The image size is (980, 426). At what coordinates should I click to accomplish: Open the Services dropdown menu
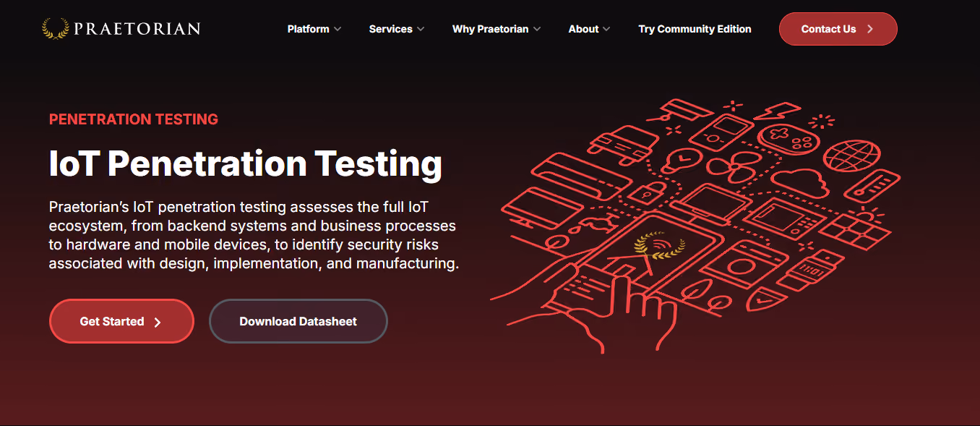[x=397, y=29]
